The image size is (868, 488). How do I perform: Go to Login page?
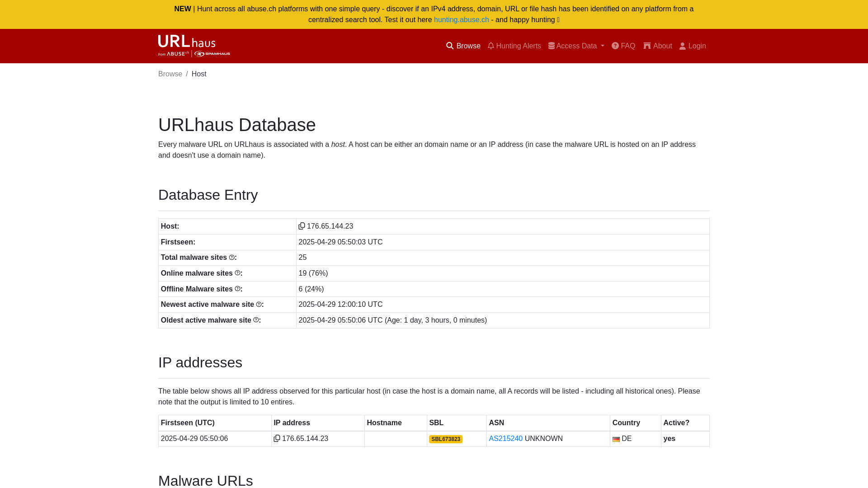(x=693, y=46)
